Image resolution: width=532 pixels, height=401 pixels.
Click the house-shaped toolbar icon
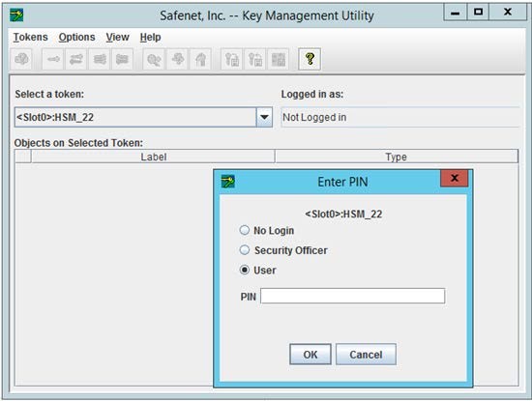pyautogui.click(x=200, y=59)
